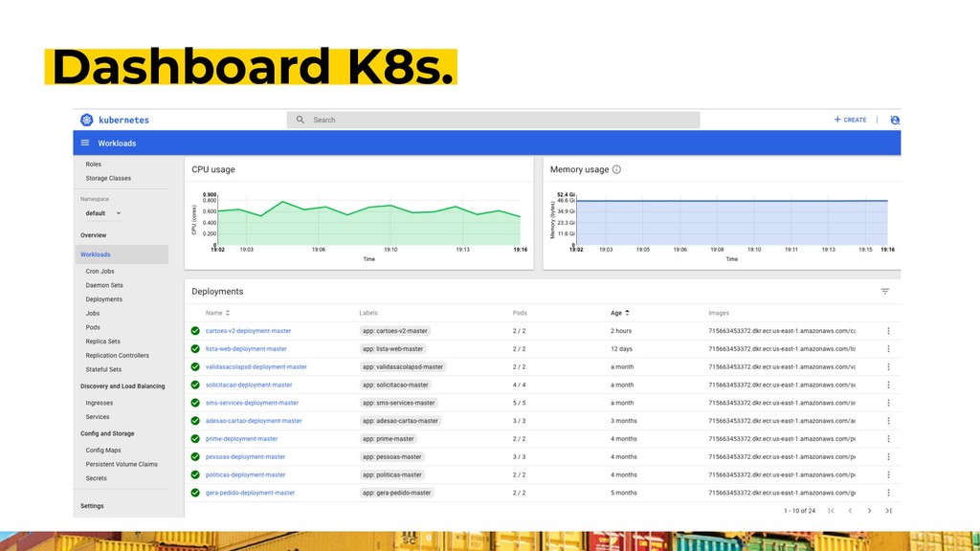Open Persistent Volume Claims in the sidebar
This screenshot has height=551, width=980.
[x=122, y=464]
